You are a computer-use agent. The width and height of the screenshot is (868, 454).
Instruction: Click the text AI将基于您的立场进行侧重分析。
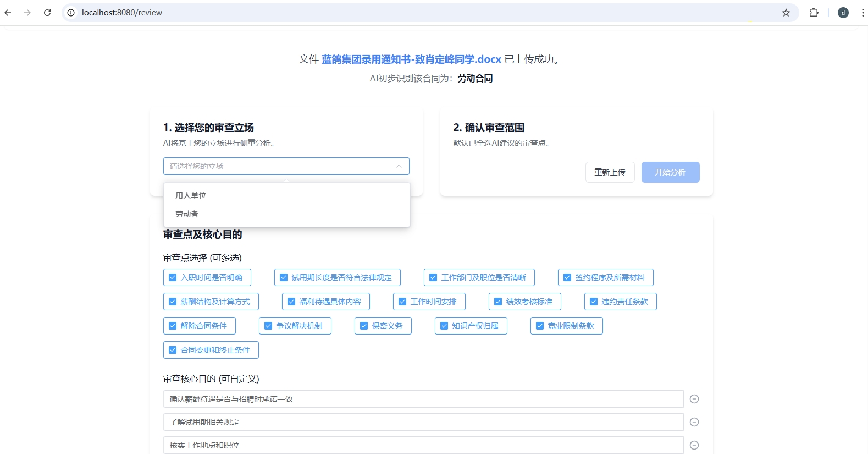pos(220,143)
